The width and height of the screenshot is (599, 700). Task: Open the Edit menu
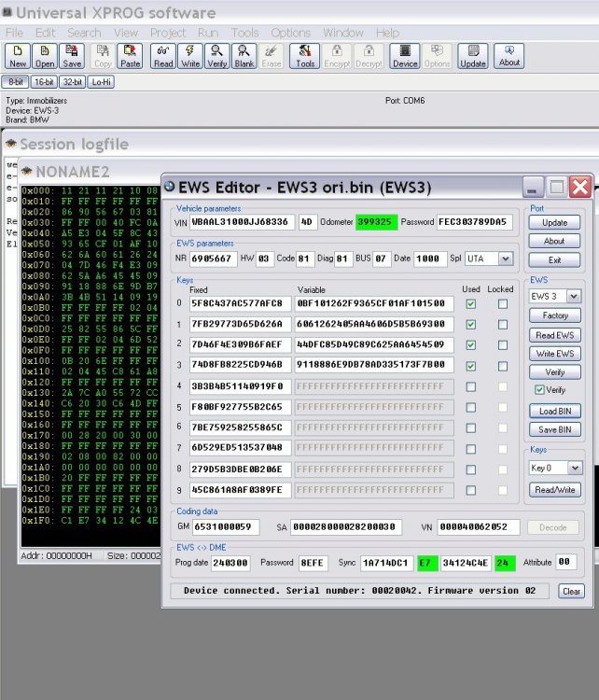(x=45, y=33)
